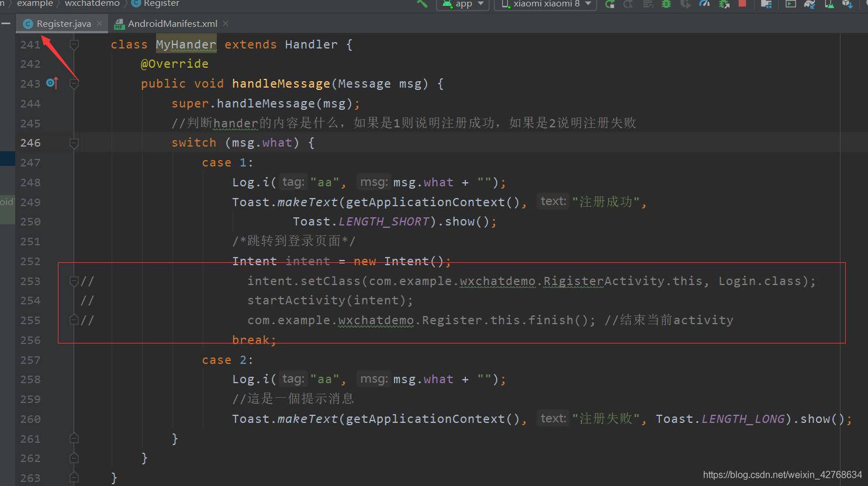Click 'case 1:' on line 247
The width and height of the screenshot is (868, 486).
coord(227,162)
